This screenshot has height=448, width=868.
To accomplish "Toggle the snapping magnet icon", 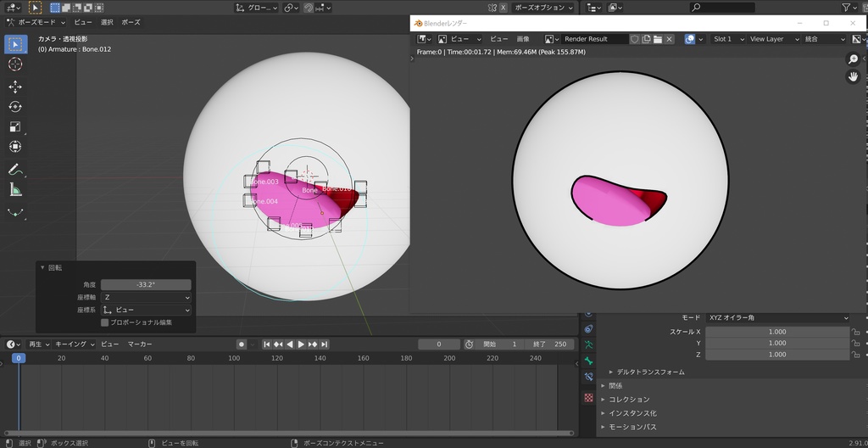I will 309,8.
